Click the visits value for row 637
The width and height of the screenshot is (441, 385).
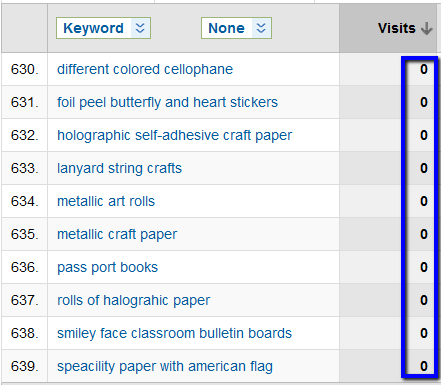pyautogui.click(x=423, y=300)
